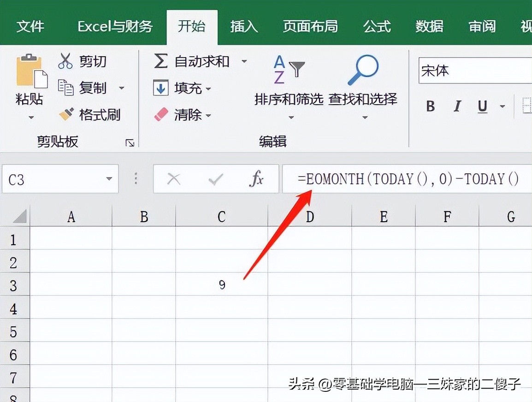Toggle bold formatting
This screenshot has width=532, height=402.
pyautogui.click(x=431, y=107)
